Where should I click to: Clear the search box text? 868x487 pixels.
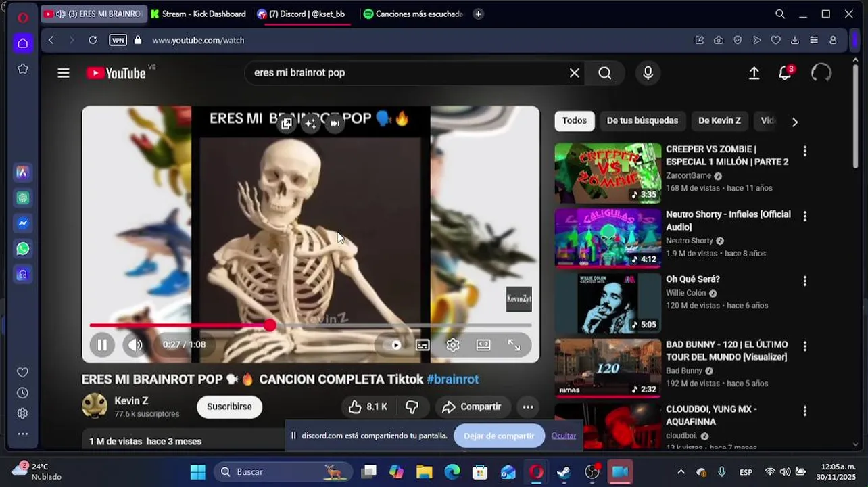[574, 73]
